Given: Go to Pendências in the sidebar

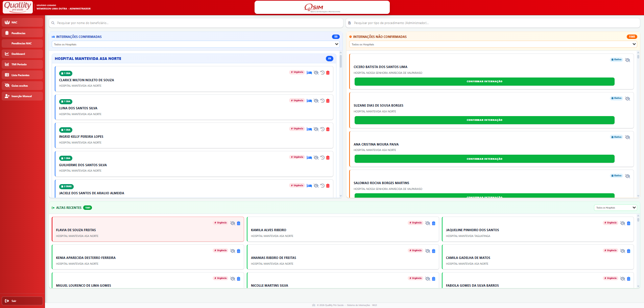Looking at the screenshot, I should point(22,33).
